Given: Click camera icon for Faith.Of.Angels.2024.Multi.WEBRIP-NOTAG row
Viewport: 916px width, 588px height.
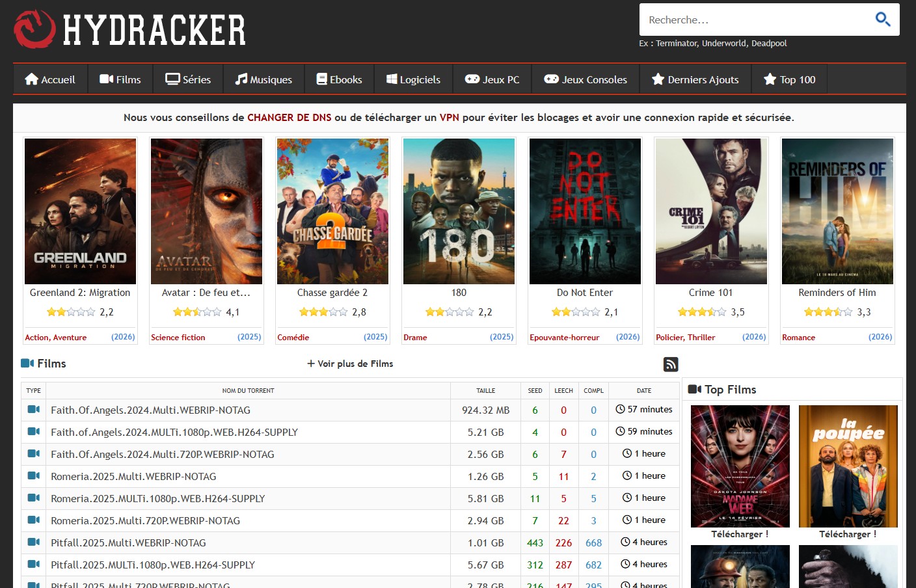Looking at the screenshot, I should tap(34, 410).
